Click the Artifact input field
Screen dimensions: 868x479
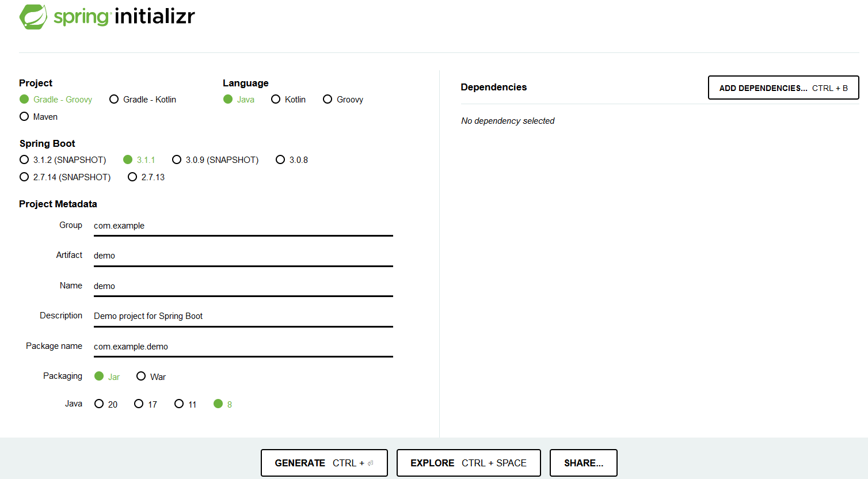point(243,256)
